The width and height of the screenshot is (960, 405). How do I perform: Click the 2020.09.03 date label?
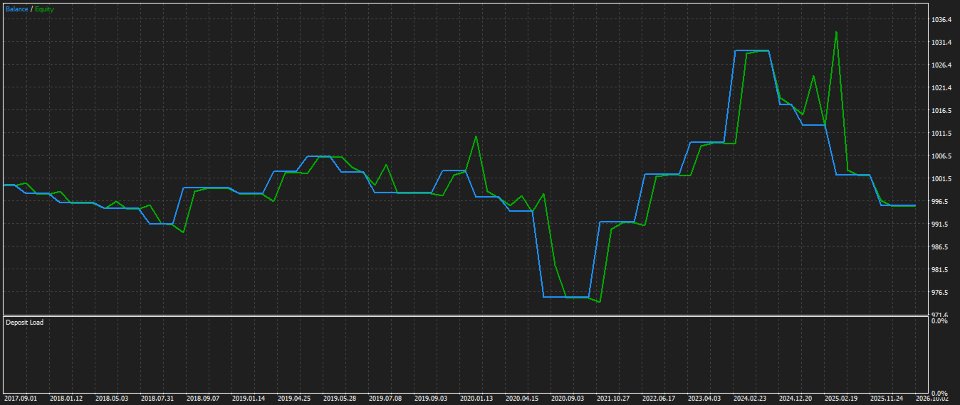[567, 398]
